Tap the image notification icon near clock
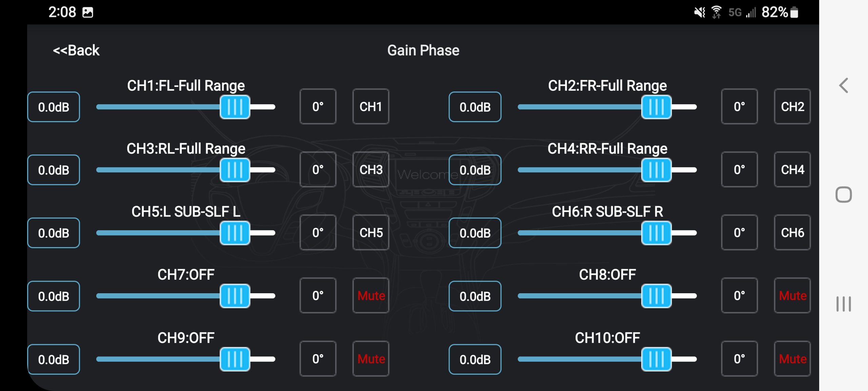Screen dimensions: 868x391 [x=88, y=13]
